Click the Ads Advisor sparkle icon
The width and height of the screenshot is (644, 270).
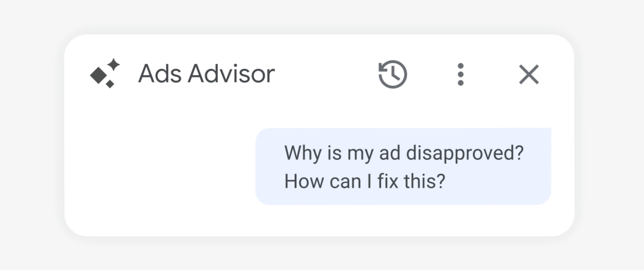pos(105,73)
